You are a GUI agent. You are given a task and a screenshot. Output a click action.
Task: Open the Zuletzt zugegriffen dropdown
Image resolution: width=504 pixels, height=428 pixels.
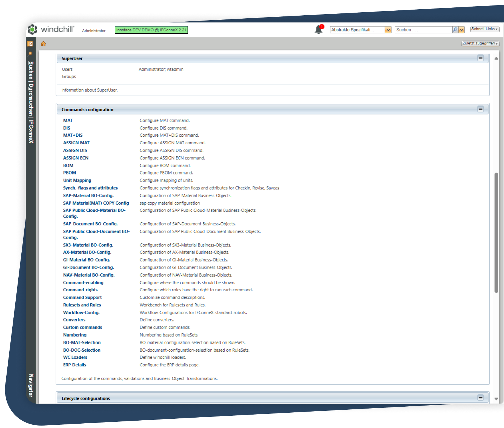pyautogui.click(x=480, y=44)
